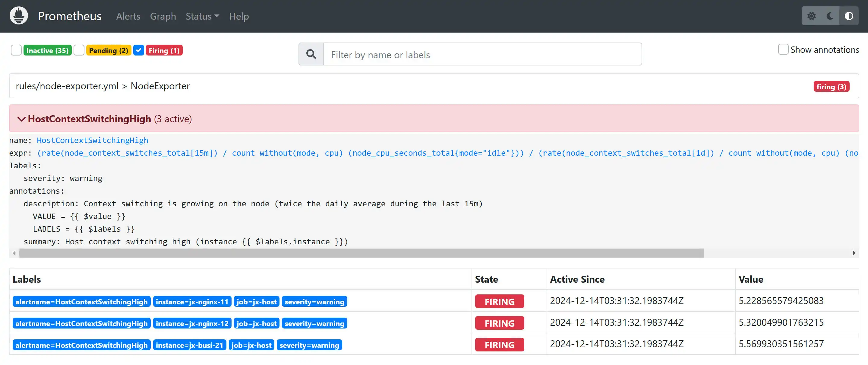Click the Prometheus flame logo
Viewport: 868px width, 365px height.
click(19, 16)
